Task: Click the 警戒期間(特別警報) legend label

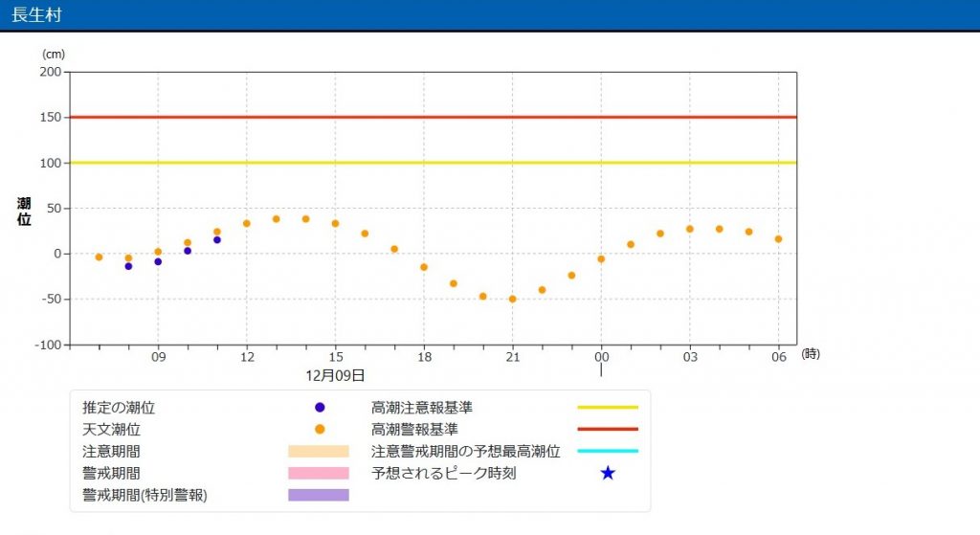Action: (145, 495)
